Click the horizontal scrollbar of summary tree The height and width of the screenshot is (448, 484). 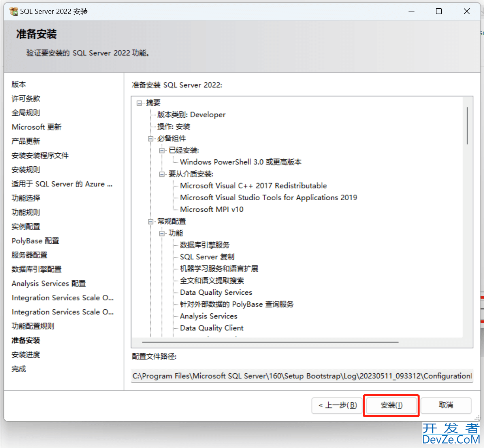tap(270, 342)
